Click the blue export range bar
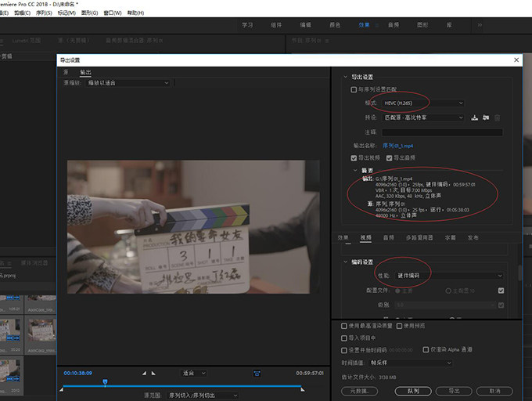The height and width of the screenshot is (401, 532). click(x=182, y=386)
